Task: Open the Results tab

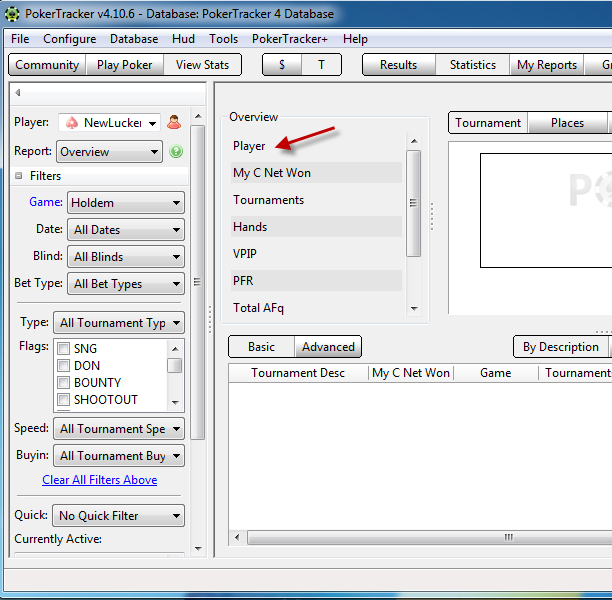Action: [399, 65]
